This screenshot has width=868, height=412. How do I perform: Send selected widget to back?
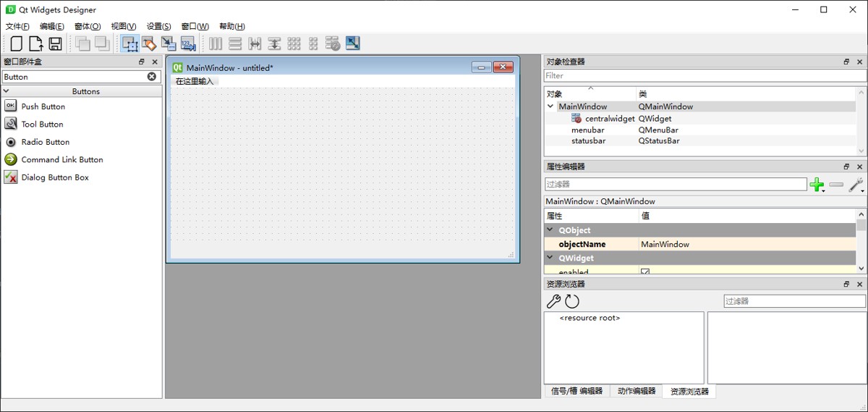point(82,43)
